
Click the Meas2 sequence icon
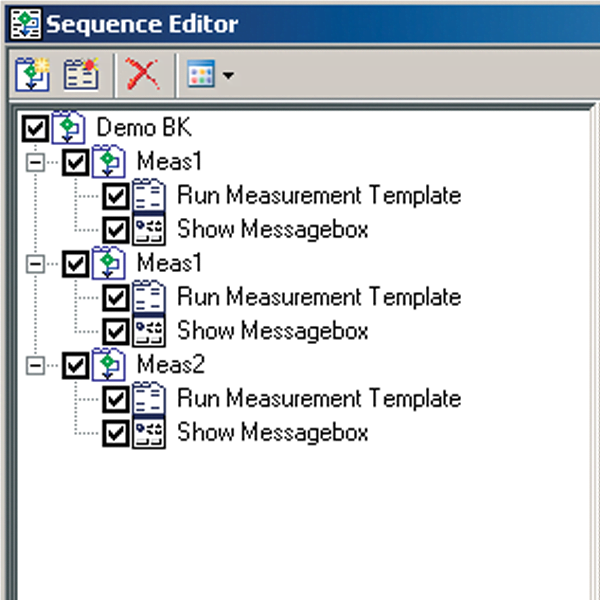pyautogui.click(x=107, y=365)
